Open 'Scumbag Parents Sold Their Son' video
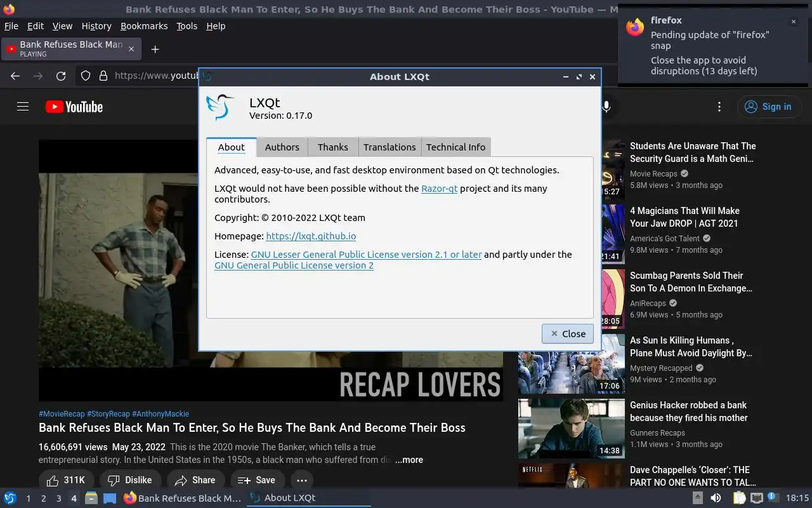 [x=691, y=282]
